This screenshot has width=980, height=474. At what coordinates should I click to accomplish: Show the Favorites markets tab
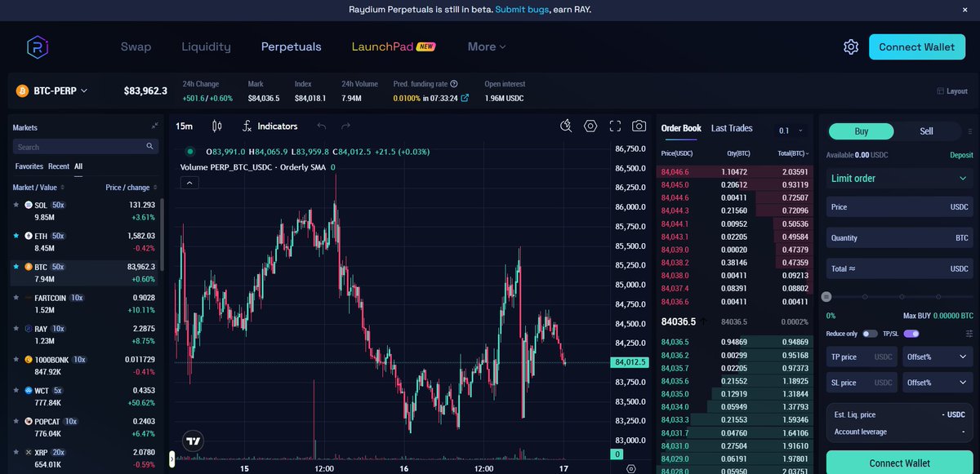click(29, 166)
